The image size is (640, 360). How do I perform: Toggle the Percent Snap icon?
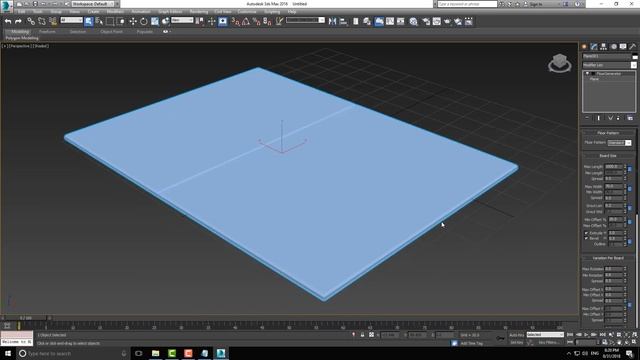256,21
